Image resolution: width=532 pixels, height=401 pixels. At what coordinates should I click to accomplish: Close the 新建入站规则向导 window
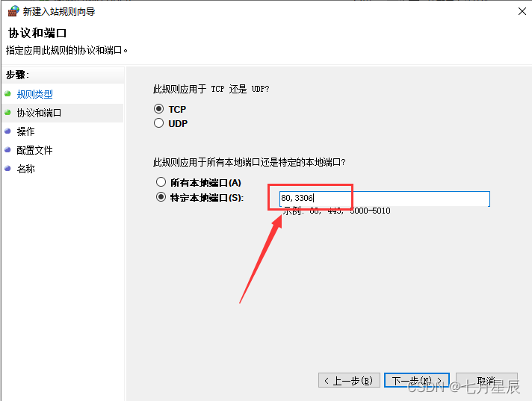(x=522, y=11)
